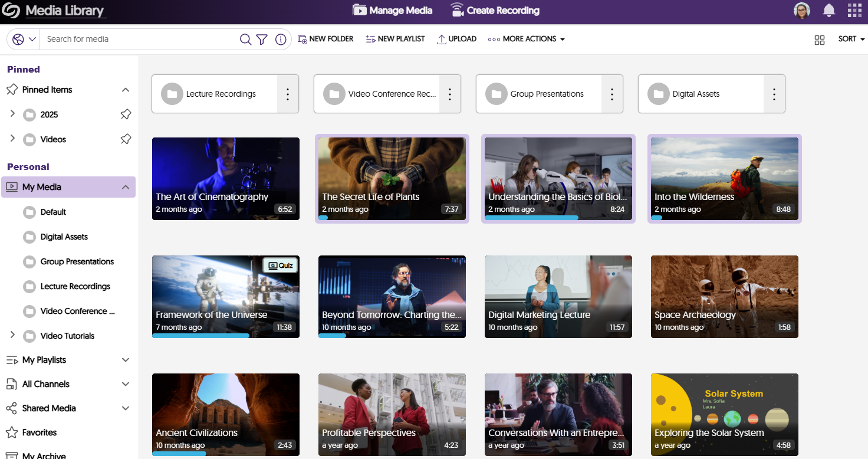Image resolution: width=868 pixels, height=459 pixels.
Task: Switch to grid view layout icon
Action: (819, 40)
